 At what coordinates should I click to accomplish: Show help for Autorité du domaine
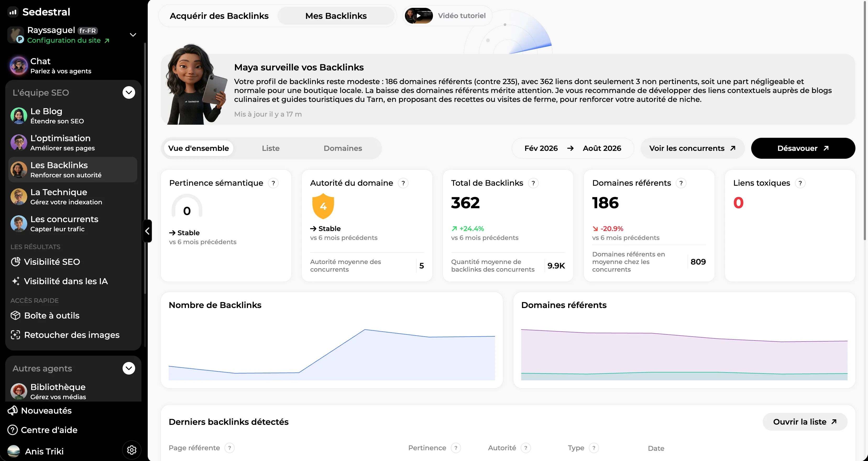point(403,183)
